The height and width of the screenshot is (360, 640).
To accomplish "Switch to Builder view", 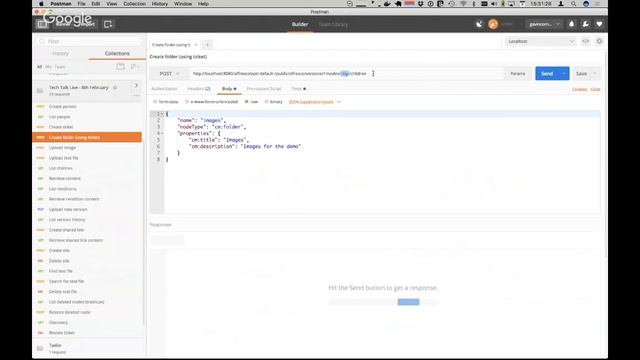I will [300, 24].
